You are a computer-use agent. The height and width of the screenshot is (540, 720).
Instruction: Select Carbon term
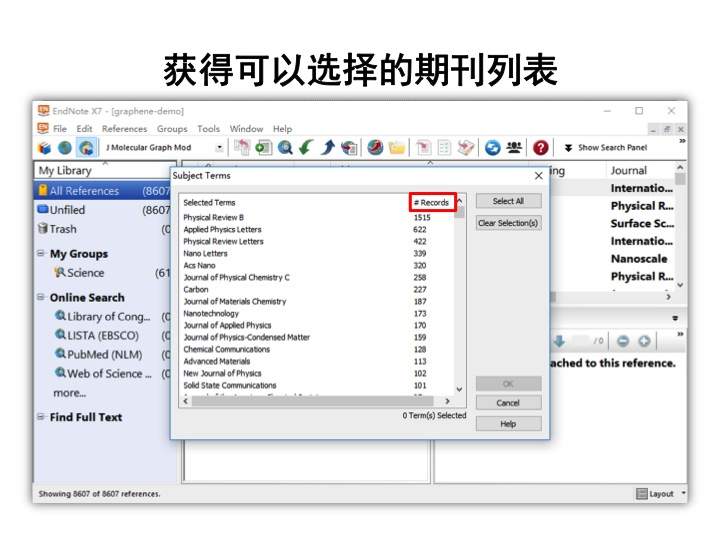tap(196, 290)
